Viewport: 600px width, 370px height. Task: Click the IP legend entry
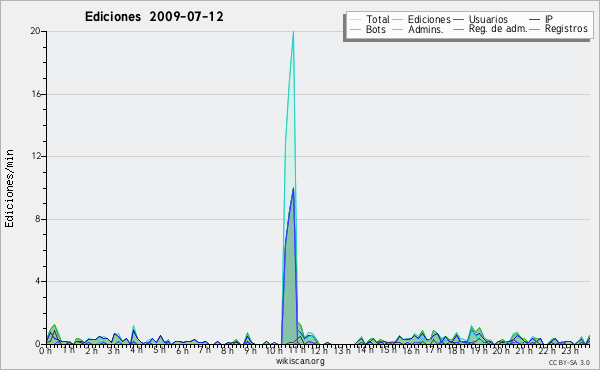point(541,19)
